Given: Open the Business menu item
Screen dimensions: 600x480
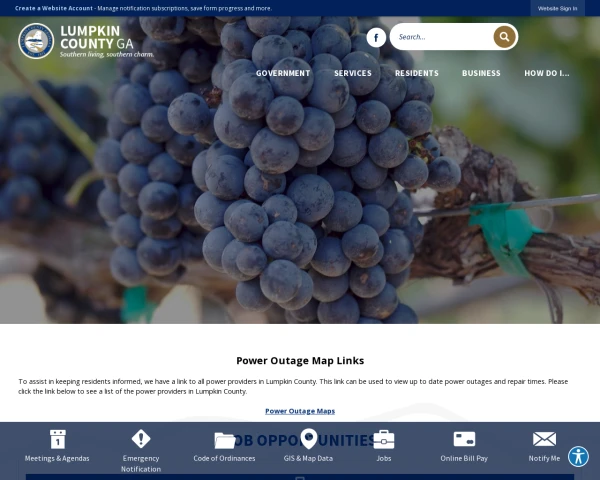Looking at the screenshot, I should [481, 73].
